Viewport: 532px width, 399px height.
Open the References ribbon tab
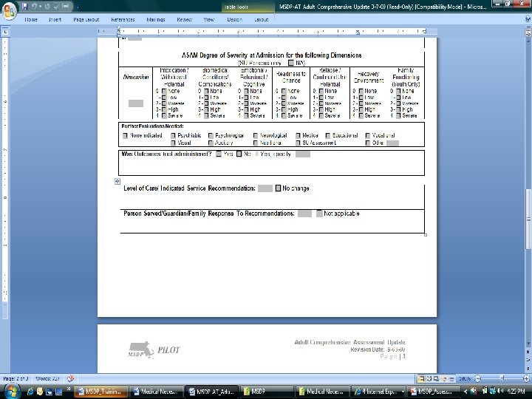coord(123,20)
